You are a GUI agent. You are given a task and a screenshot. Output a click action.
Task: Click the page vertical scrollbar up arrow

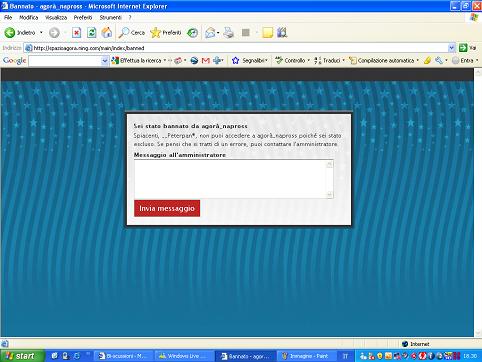tap(478, 72)
